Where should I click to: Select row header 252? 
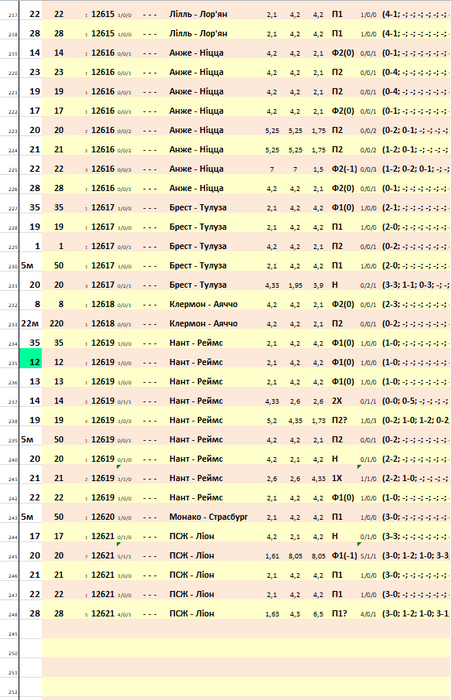pyautogui.click(x=13, y=692)
